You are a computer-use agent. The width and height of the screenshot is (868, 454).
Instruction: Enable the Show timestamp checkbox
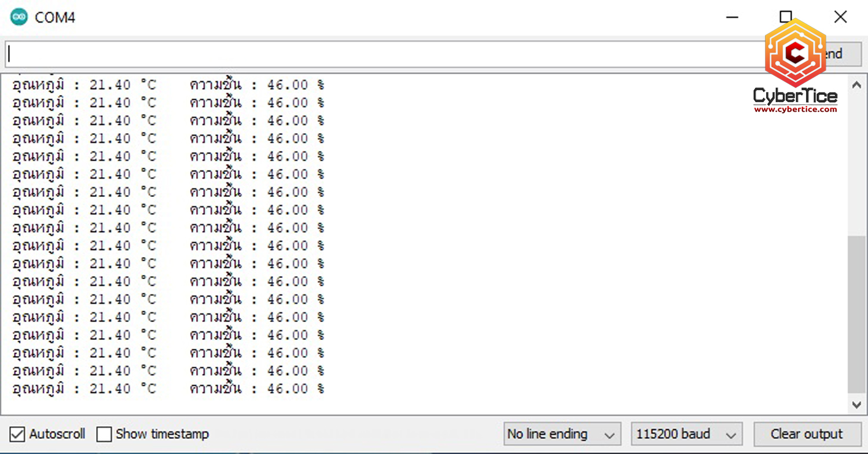[x=104, y=434]
